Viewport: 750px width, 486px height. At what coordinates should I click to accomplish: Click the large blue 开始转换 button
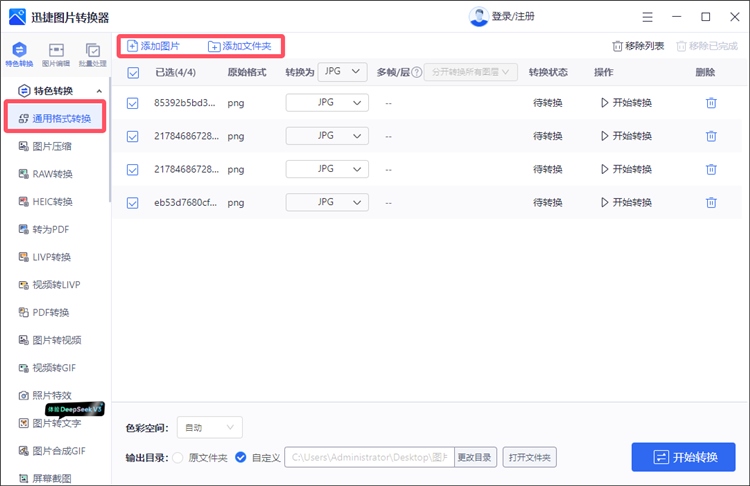point(684,457)
